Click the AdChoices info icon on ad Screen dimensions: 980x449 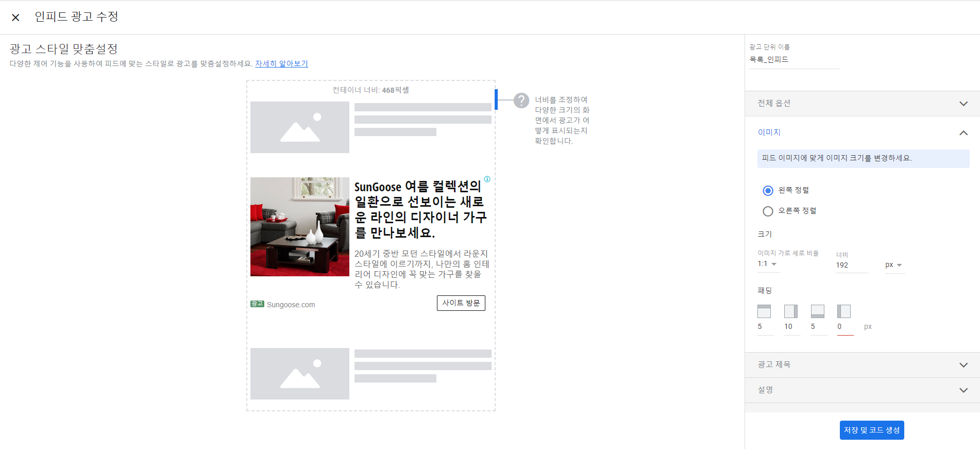[x=487, y=179]
